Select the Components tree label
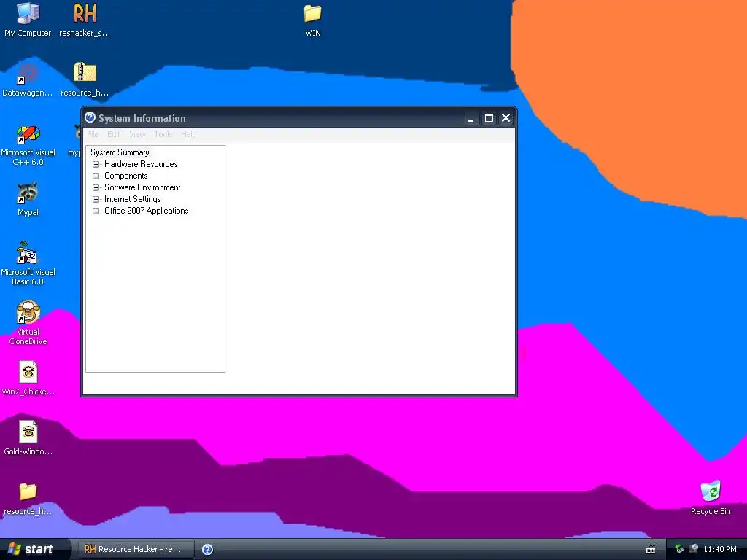Image resolution: width=747 pixels, height=560 pixels. pos(125,176)
